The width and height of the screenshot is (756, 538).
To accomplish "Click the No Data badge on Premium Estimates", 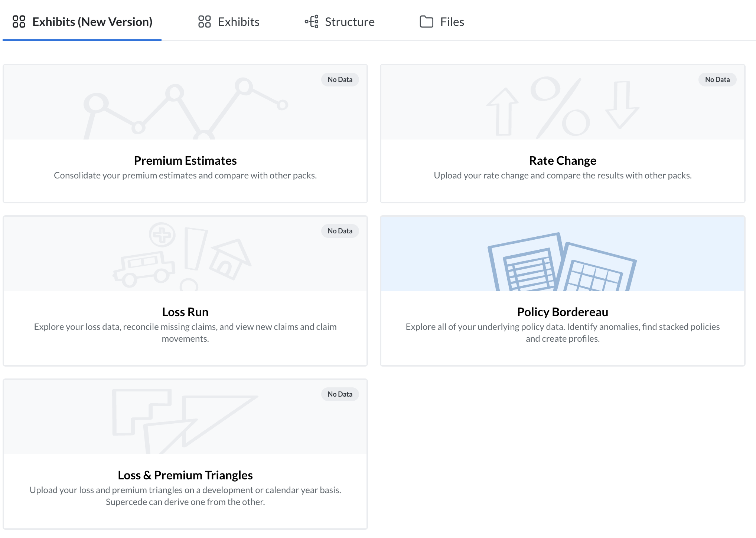I will click(339, 79).
